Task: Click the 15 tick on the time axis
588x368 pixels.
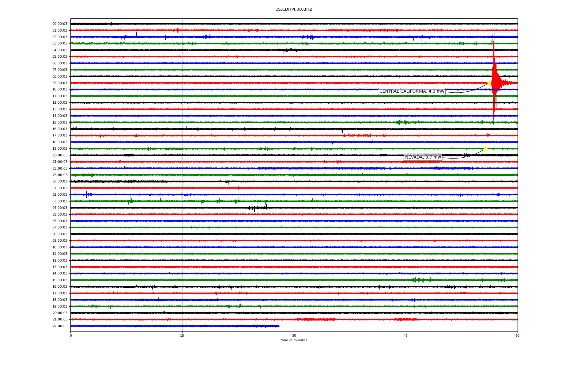Action: (182, 335)
